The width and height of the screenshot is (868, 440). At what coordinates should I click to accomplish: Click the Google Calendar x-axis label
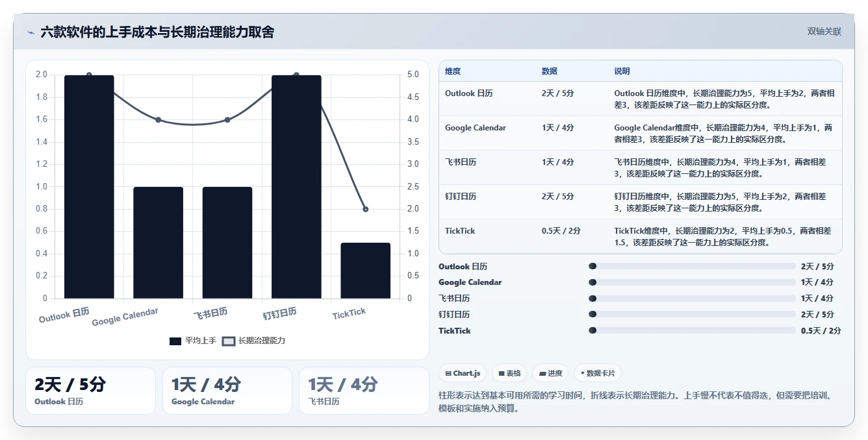[125, 317]
